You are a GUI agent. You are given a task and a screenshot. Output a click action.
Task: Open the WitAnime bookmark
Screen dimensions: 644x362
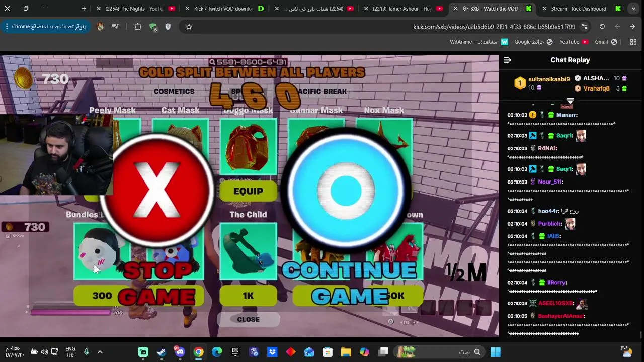479,42
